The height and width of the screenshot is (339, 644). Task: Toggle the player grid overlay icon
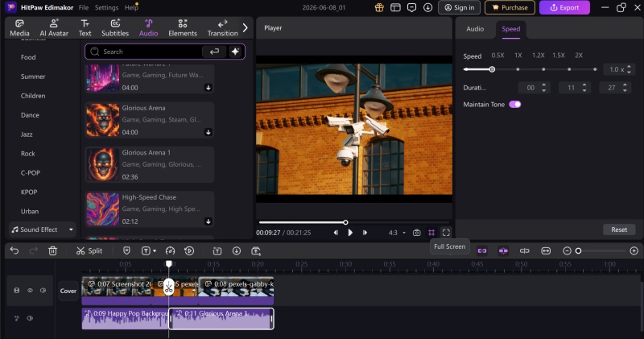tap(431, 233)
